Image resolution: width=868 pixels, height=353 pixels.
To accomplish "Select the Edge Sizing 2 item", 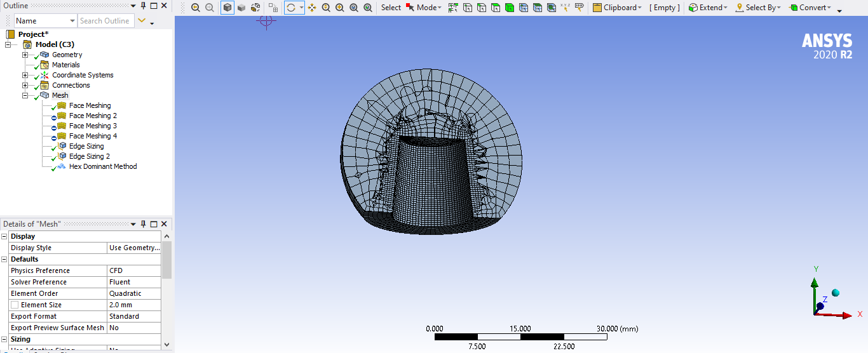I will tap(89, 156).
